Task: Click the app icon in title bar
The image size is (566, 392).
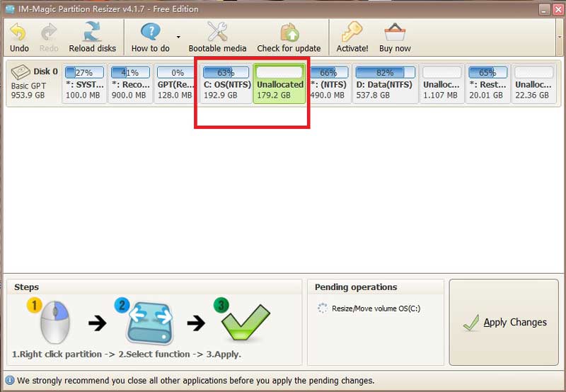Action: pos(10,8)
